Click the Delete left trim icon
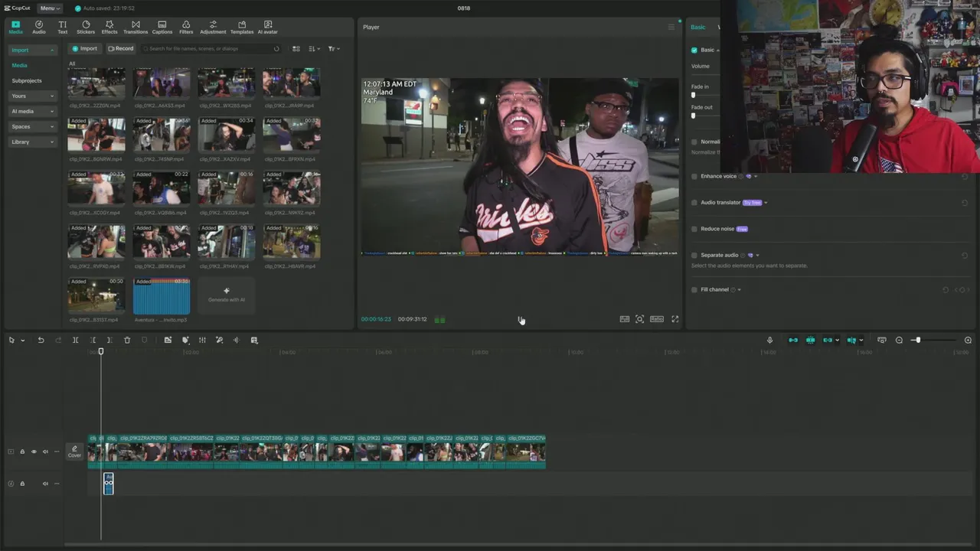Viewport: 980px width, 551px height. point(93,340)
